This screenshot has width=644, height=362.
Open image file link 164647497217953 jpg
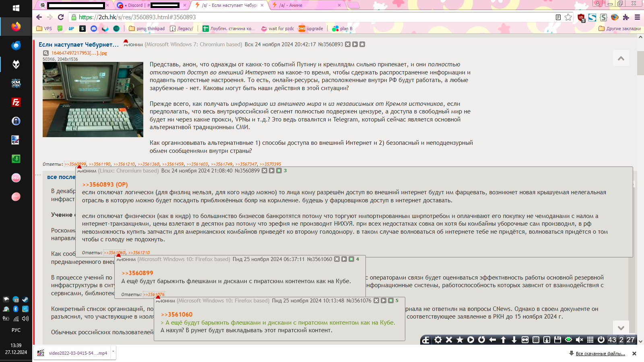(79, 53)
